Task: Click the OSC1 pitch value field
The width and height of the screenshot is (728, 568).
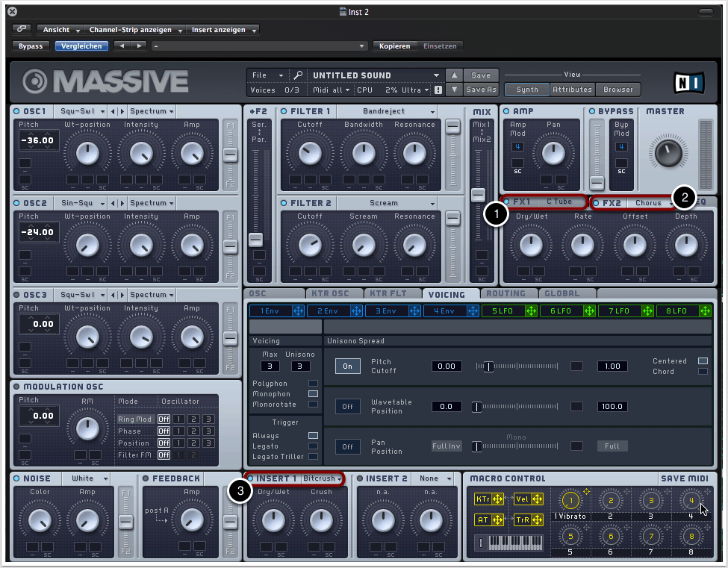Action: click(x=39, y=140)
